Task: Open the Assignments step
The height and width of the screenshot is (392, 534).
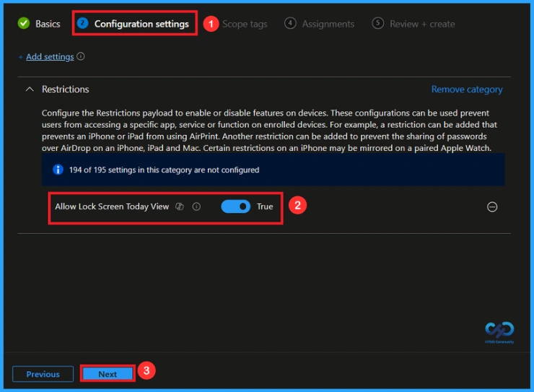Action: 320,24
